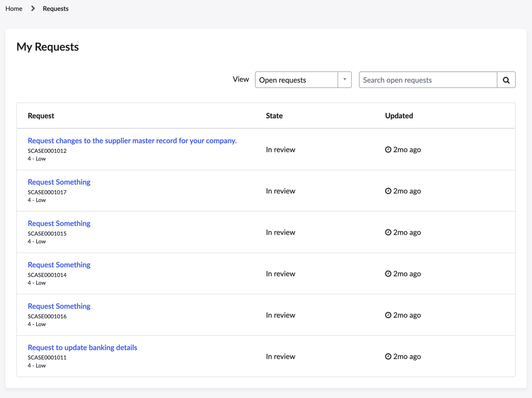
Task: Focus the Search open requests field
Action: tap(428, 80)
